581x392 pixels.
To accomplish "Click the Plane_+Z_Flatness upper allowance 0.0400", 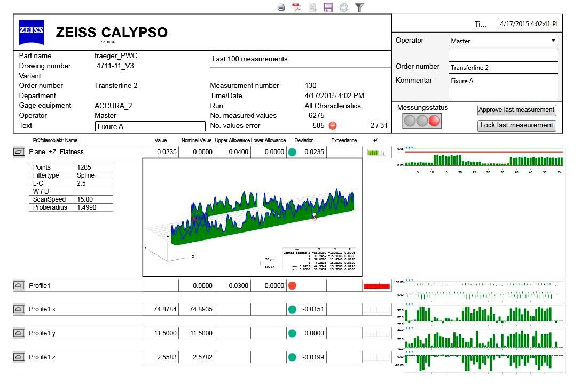I will tap(239, 152).
